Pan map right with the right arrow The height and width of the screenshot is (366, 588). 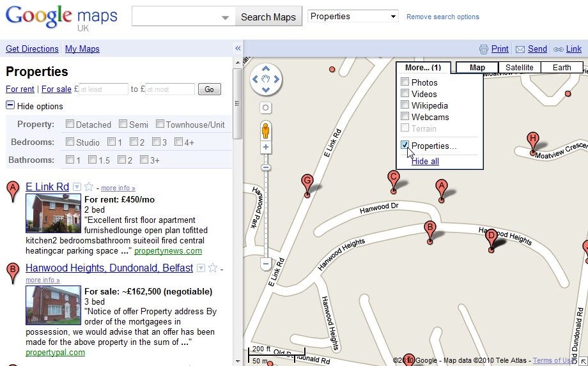point(276,79)
